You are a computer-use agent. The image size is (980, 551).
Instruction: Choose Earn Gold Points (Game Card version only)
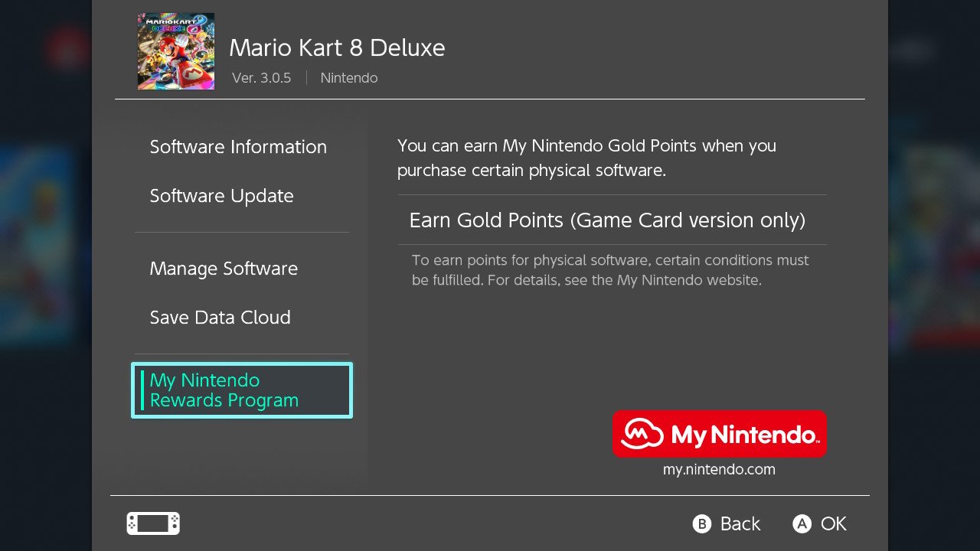tap(612, 220)
